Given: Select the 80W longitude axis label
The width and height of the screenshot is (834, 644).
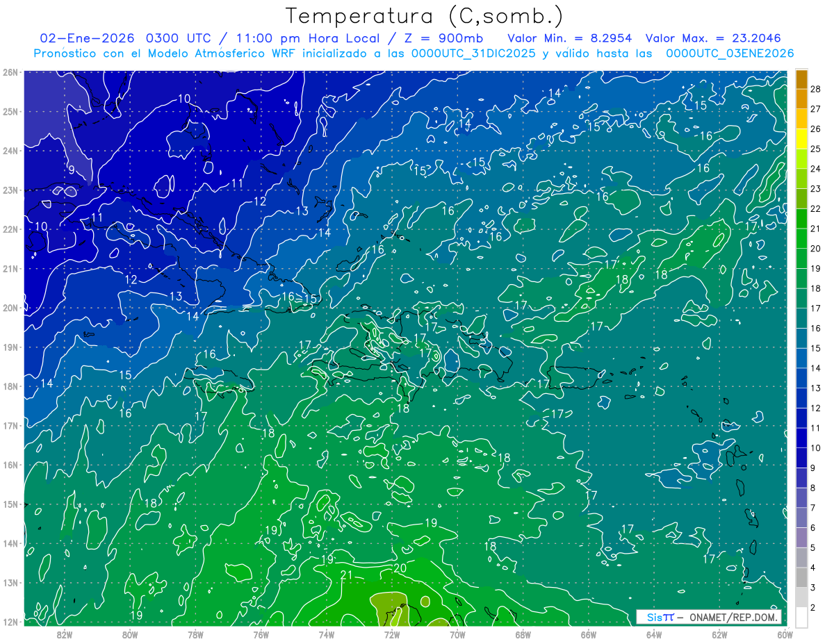Looking at the screenshot, I should point(130,634).
